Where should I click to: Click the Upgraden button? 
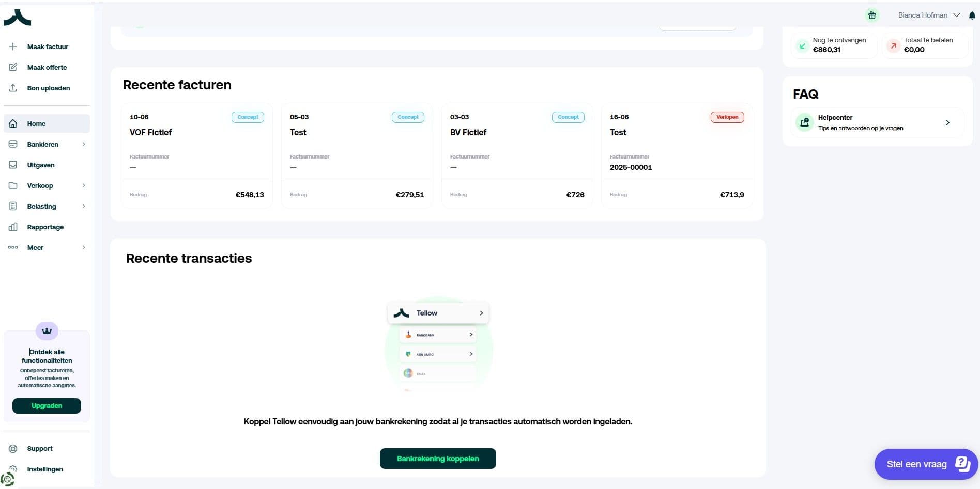tap(47, 406)
